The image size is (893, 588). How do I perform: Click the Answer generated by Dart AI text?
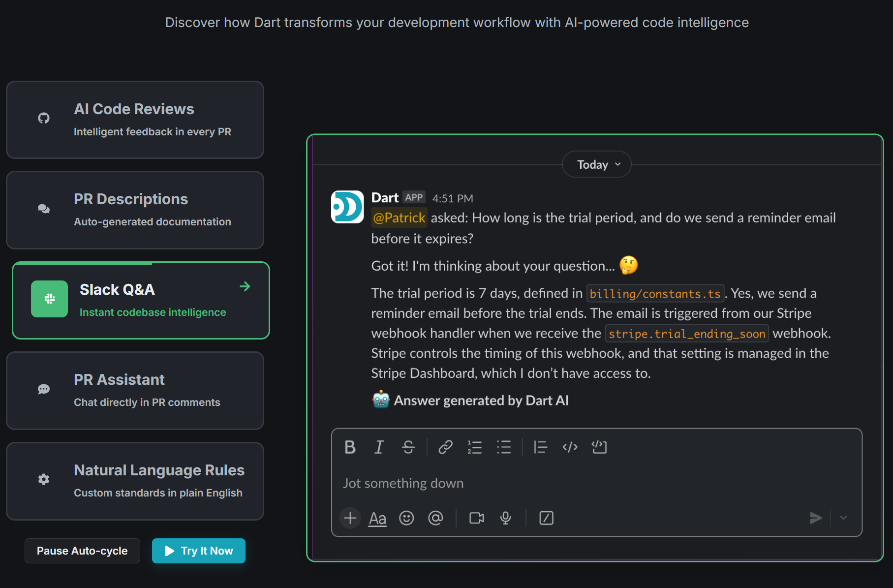click(481, 401)
